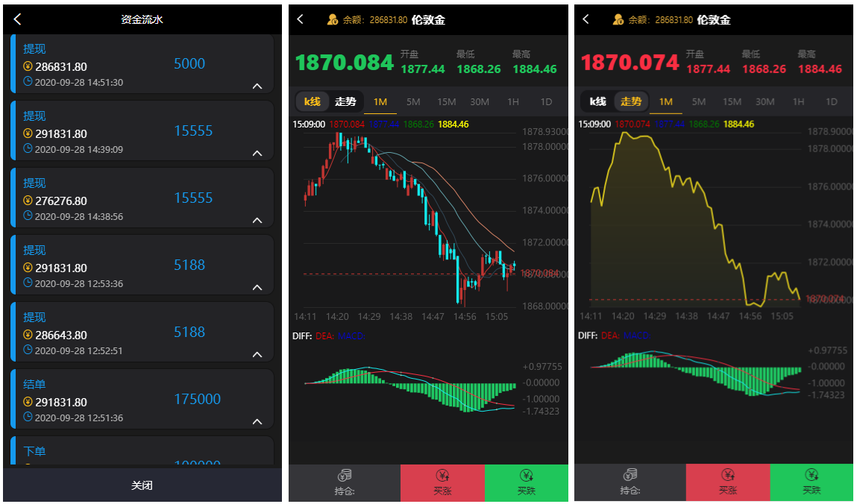Image resolution: width=857 pixels, height=504 pixels.
Task: Click 伦敦金 title on the line chart screen
Action: click(x=714, y=19)
